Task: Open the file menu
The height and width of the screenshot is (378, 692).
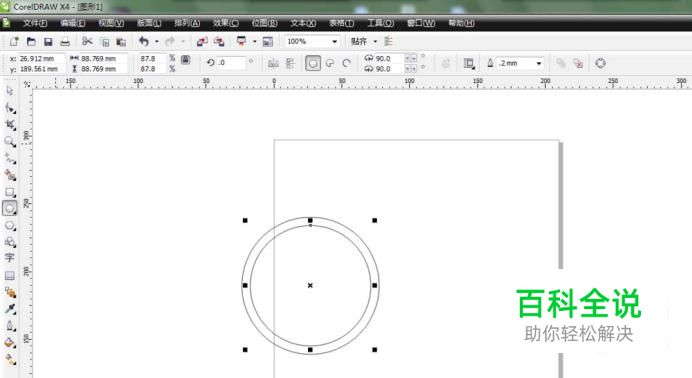Action: [35, 23]
